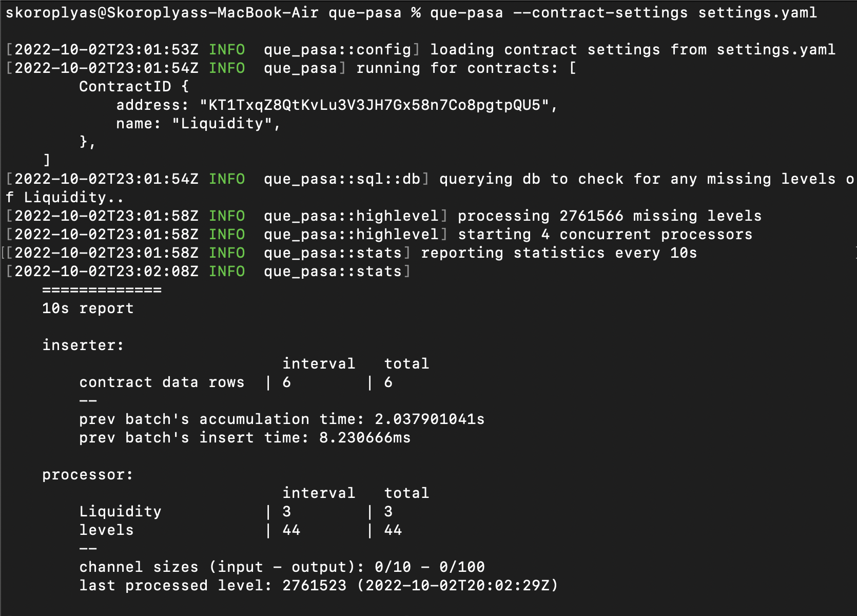Click the que_pasa::sql::db module name
Image resolution: width=857 pixels, height=616 pixels.
pos(342,179)
